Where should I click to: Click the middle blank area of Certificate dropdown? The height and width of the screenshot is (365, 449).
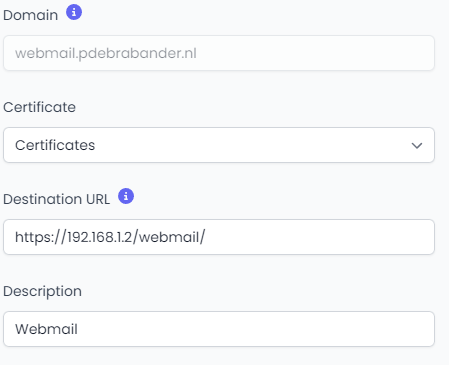click(250, 145)
